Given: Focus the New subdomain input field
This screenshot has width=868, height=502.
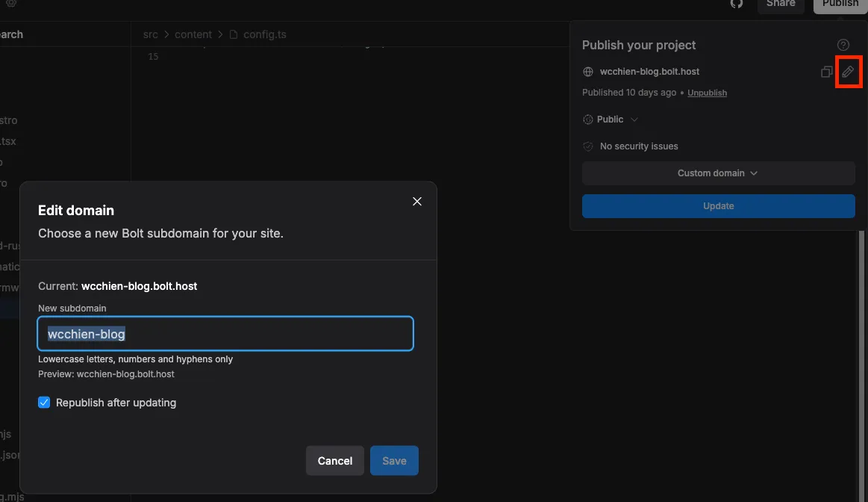Looking at the screenshot, I should [x=225, y=334].
